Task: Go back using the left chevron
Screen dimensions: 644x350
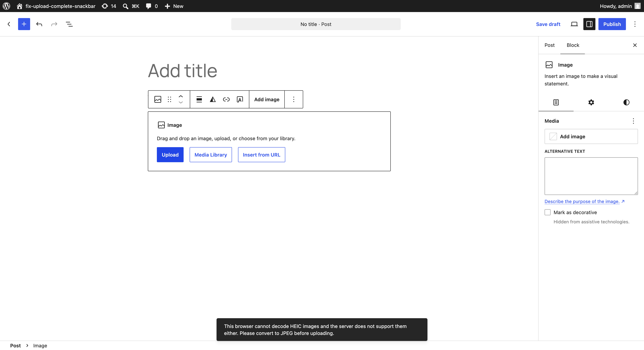Action: (x=9, y=24)
